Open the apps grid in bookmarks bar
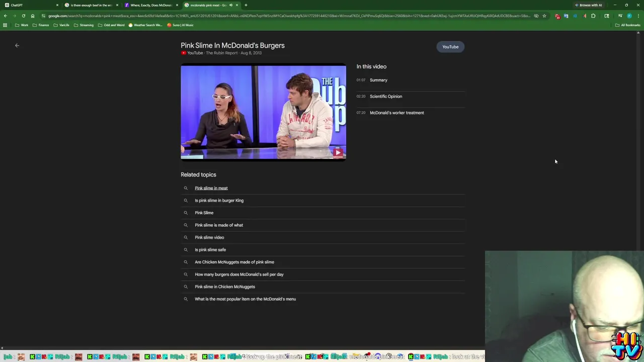This screenshot has height=362, width=644. click(x=5, y=25)
